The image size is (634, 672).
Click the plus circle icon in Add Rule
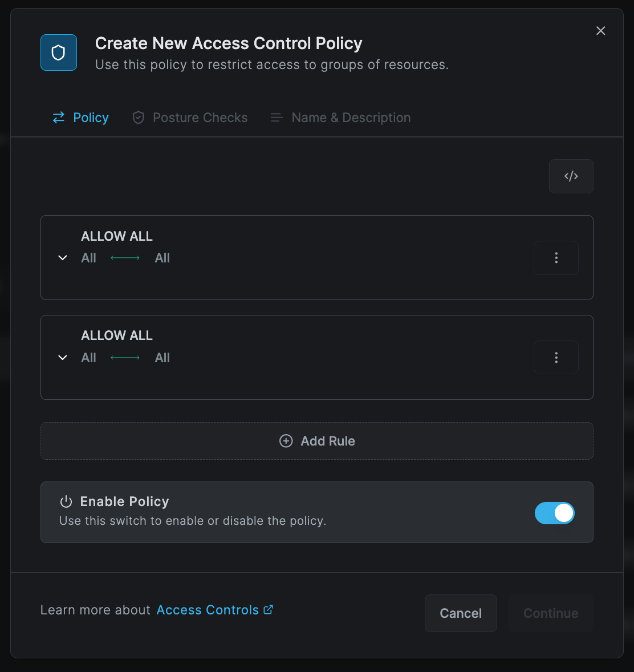pos(286,441)
